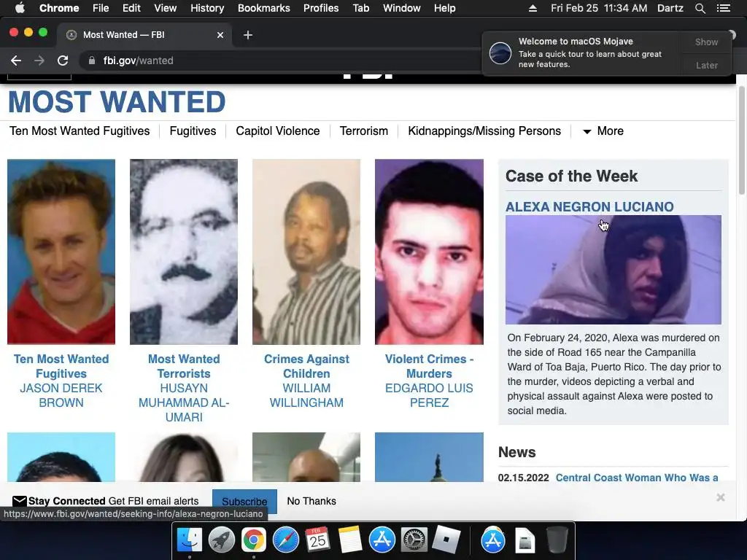Open a new tab with plus button
747x560 pixels.
click(248, 35)
